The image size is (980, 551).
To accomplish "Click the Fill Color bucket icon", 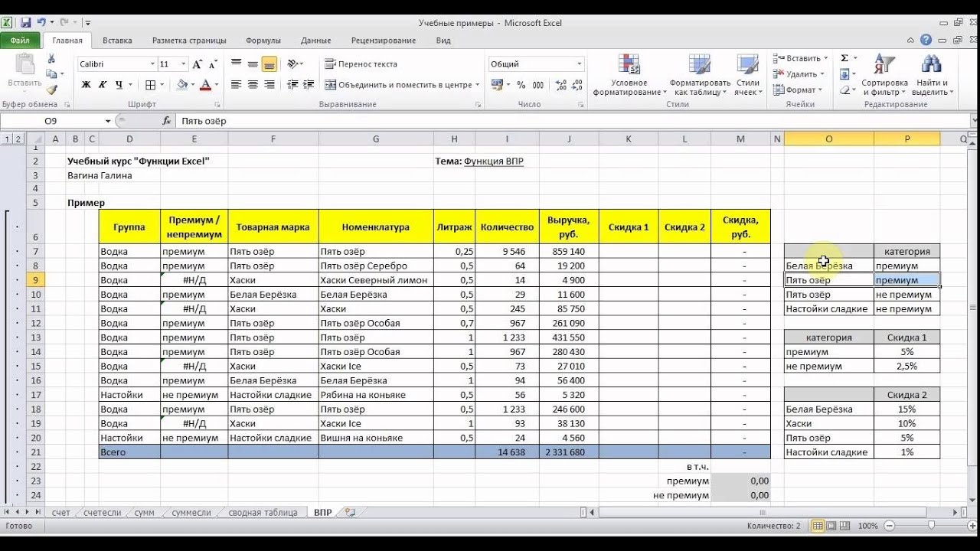I will [182, 85].
